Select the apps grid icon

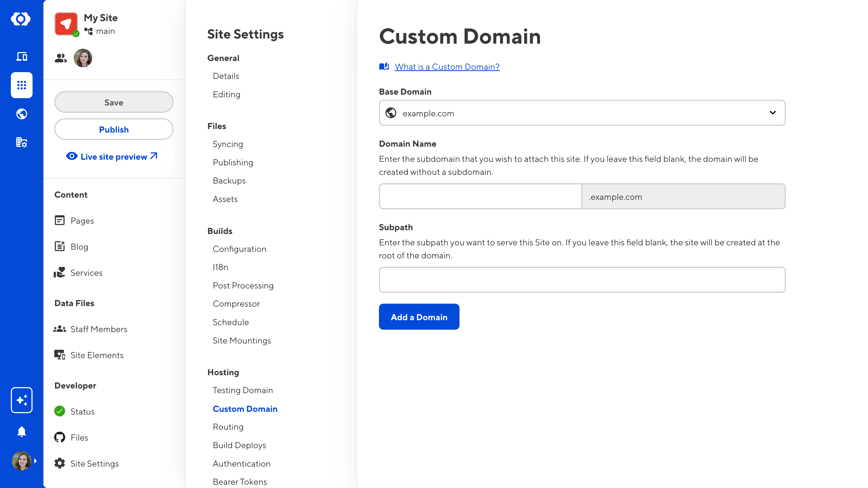(22, 85)
